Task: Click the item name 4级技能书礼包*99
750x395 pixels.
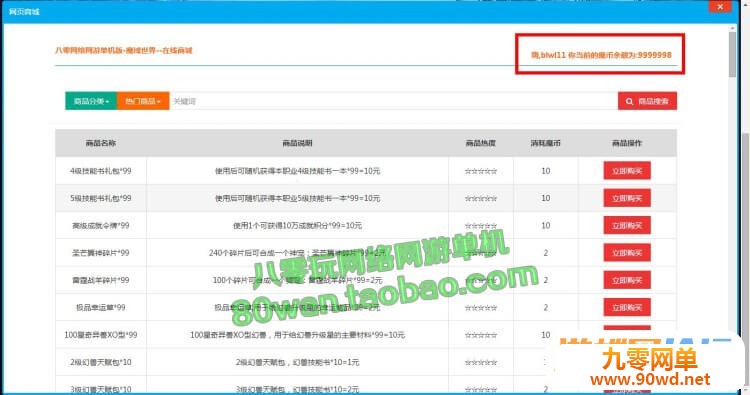Action: coord(100,171)
